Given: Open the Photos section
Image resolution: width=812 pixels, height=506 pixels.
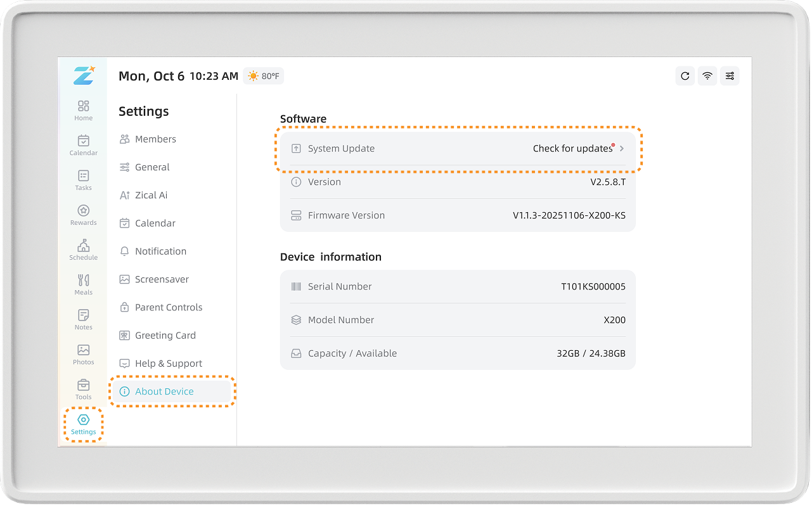Looking at the screenshot, I should [x=83, y=354].
